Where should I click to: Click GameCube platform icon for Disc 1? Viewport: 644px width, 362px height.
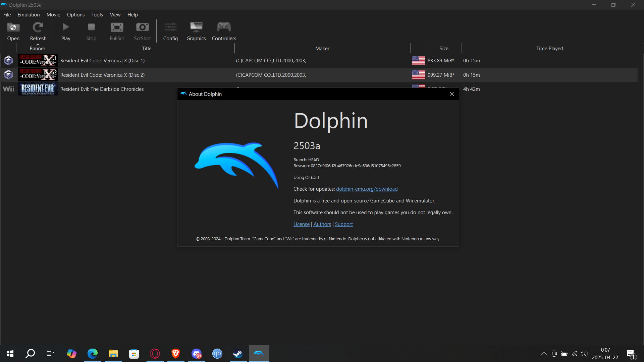pos(8,60)
